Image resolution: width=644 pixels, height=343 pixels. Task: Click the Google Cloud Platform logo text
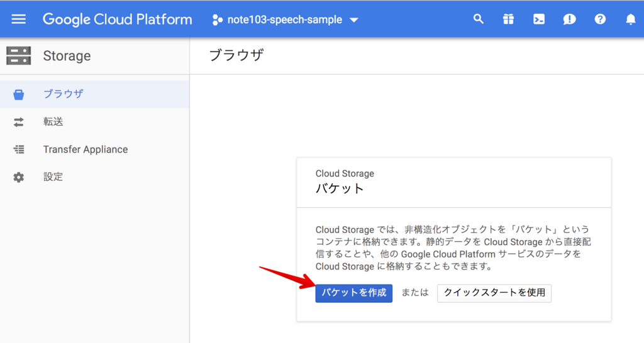(118, 19)
